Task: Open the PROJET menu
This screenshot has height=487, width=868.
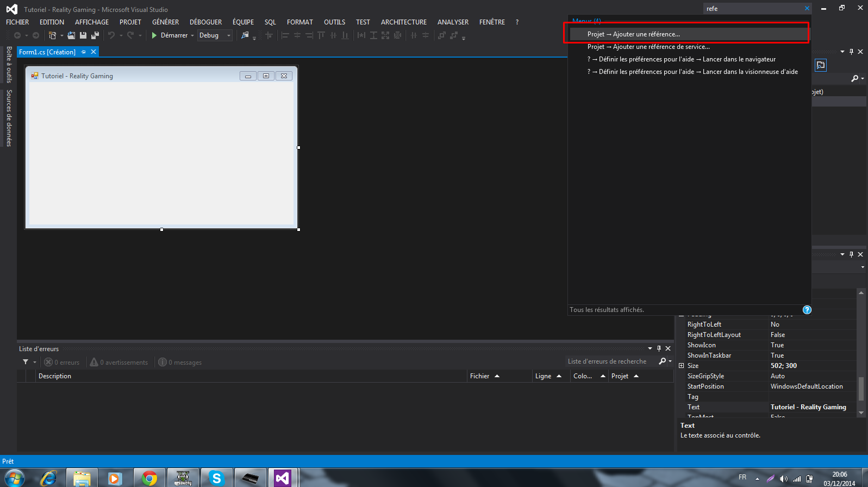Action: point(130,22)
